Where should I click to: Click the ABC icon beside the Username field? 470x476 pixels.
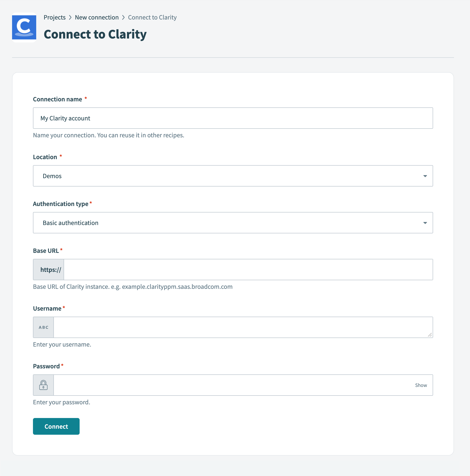43,327
